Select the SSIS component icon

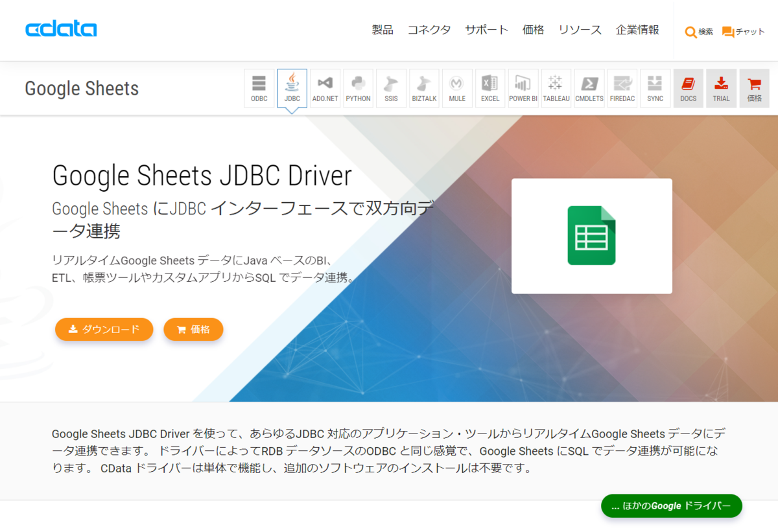coord(391,88)
